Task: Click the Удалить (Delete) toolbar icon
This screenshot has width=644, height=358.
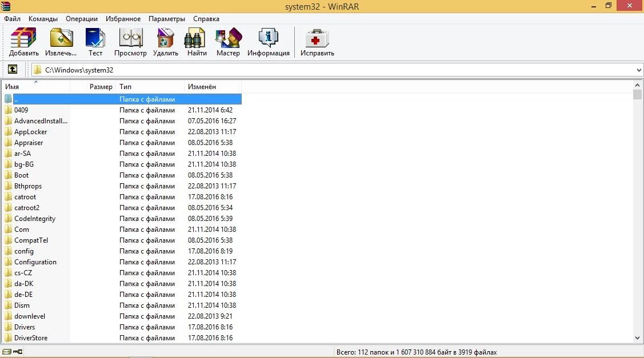Action: pos(165,42)
